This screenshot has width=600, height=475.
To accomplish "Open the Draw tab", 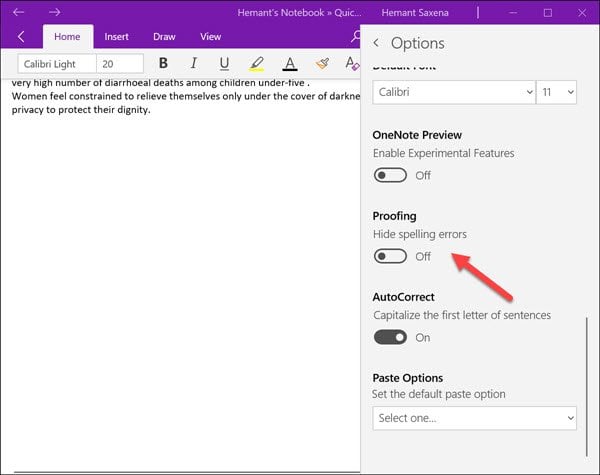I will pos(164,37).
